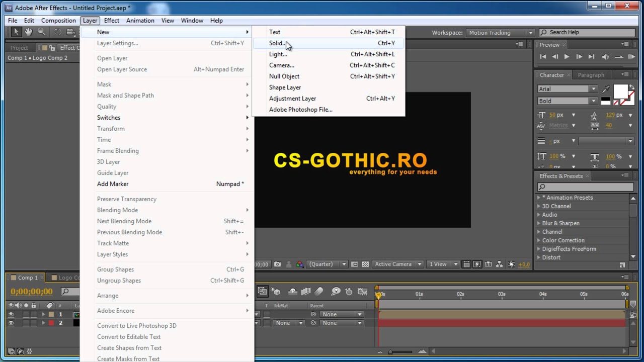Click the snapshot camera icon in viewer
This screenshot has width=644, height=362.
coord(278,264)
